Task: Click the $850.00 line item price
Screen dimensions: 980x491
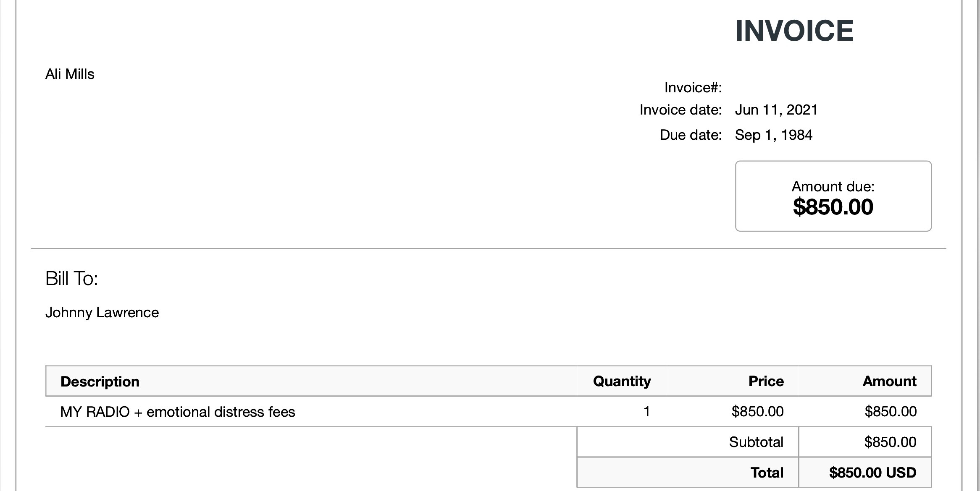Action: (757, 411)
